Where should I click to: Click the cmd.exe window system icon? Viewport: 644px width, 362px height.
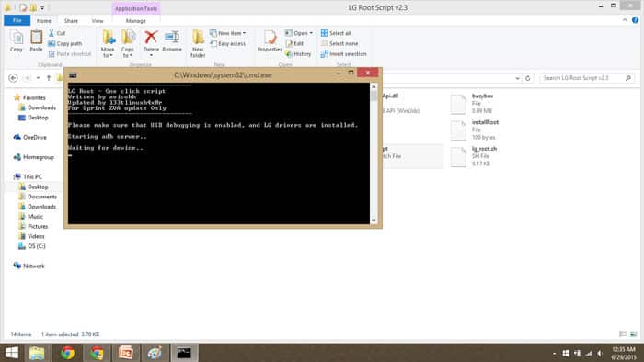(x=73, y=75)
